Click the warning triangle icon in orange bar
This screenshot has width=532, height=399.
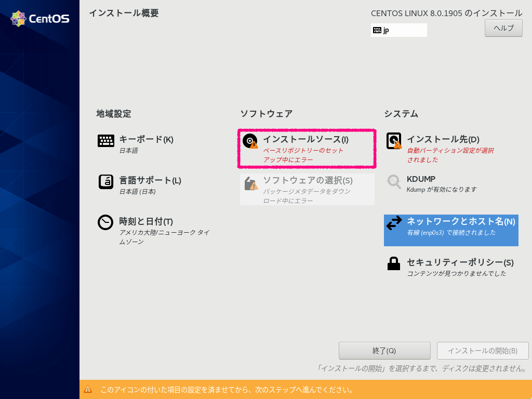87,389
